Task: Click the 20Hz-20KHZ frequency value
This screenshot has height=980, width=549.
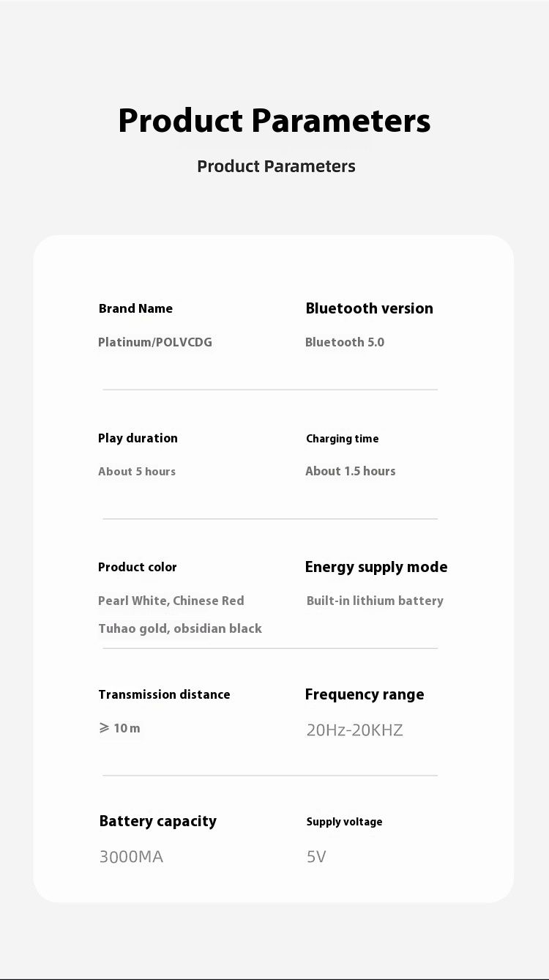Action: (x=354, y=730)
